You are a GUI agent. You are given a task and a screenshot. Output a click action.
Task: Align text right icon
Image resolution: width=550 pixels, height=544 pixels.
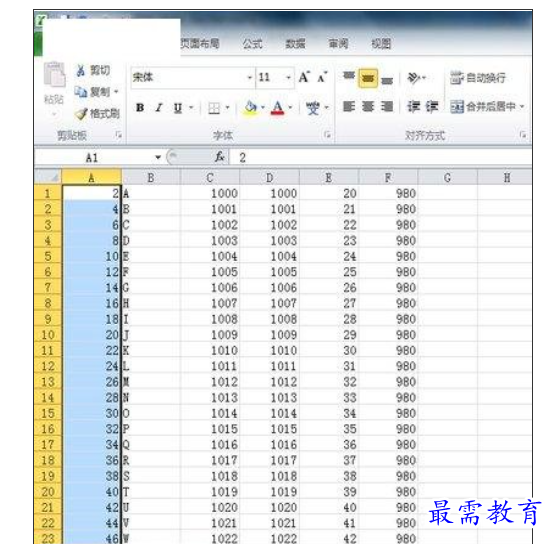(x=387, y=106)
